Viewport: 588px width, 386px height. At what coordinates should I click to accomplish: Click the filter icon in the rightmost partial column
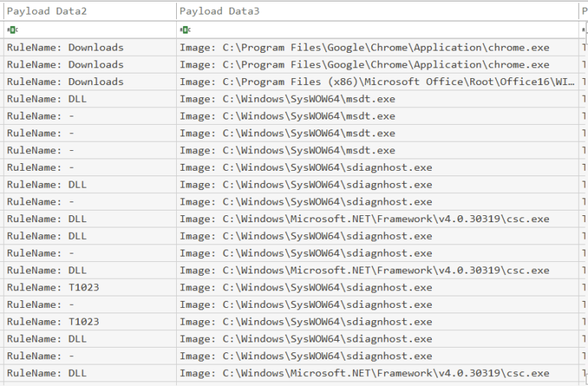tap(585, 30)
